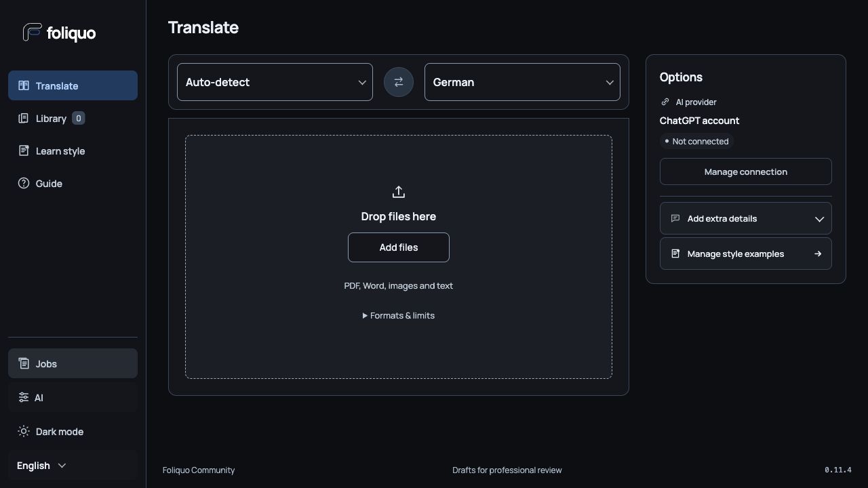Screen dimensions: 868x488
Task: Click Drafts for professional review text
Action: pos(507,470)
